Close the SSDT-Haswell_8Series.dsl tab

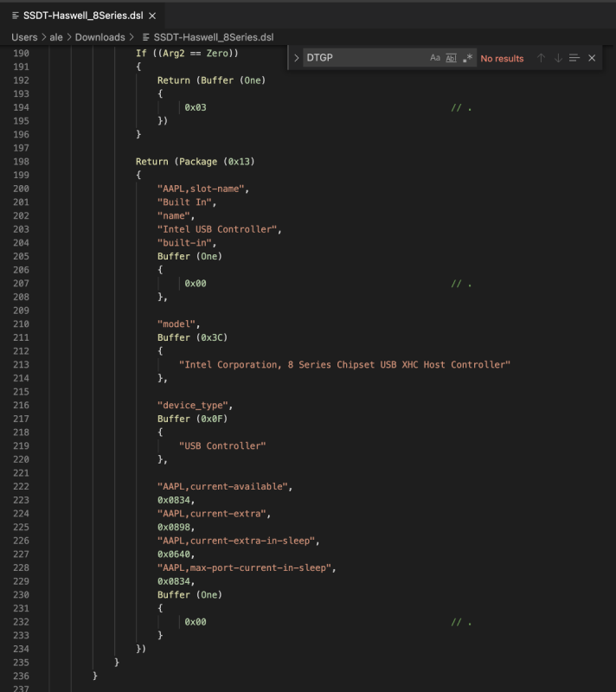tap(152, 16)
